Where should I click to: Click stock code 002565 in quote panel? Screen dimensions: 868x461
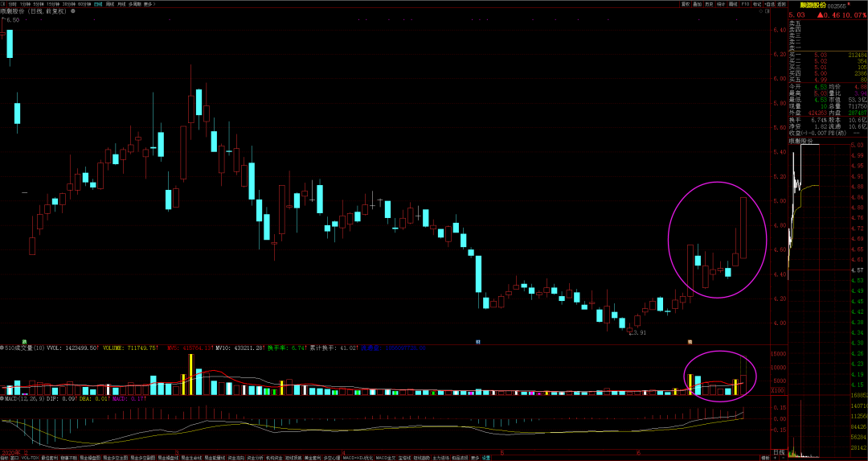pos(837,6)
